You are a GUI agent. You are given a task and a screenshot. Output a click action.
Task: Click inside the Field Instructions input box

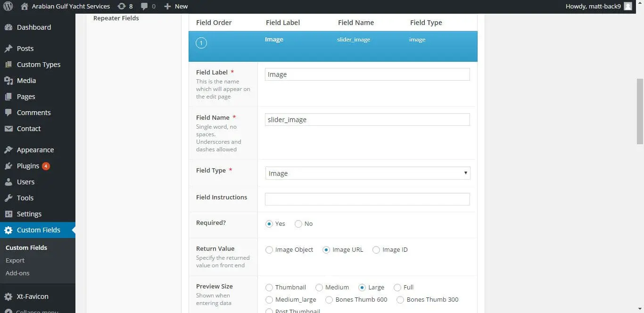point(367,199)
